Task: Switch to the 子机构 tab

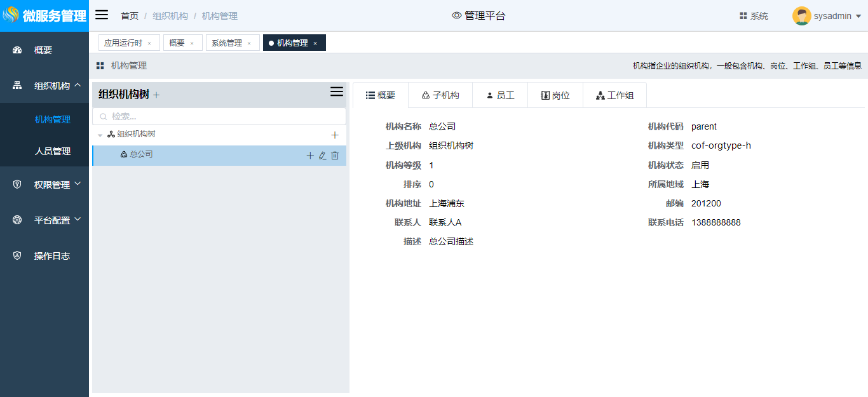Action: coord(440,95)
